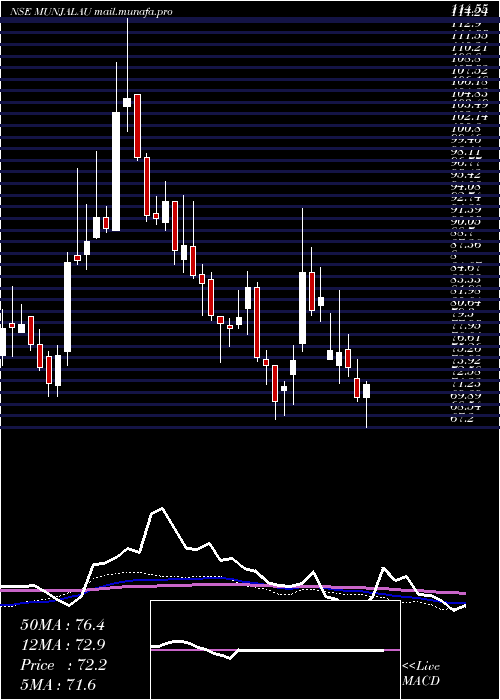The image size is (500, 700).
Task: Click the Price : 72.2 label
Action: [62, 665]
